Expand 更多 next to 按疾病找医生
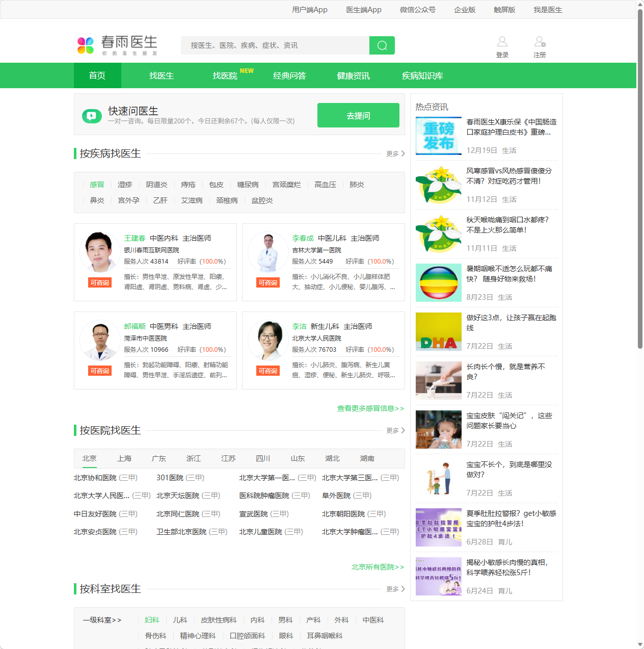Screen dimensions: 644x649 tap(395, 153)
